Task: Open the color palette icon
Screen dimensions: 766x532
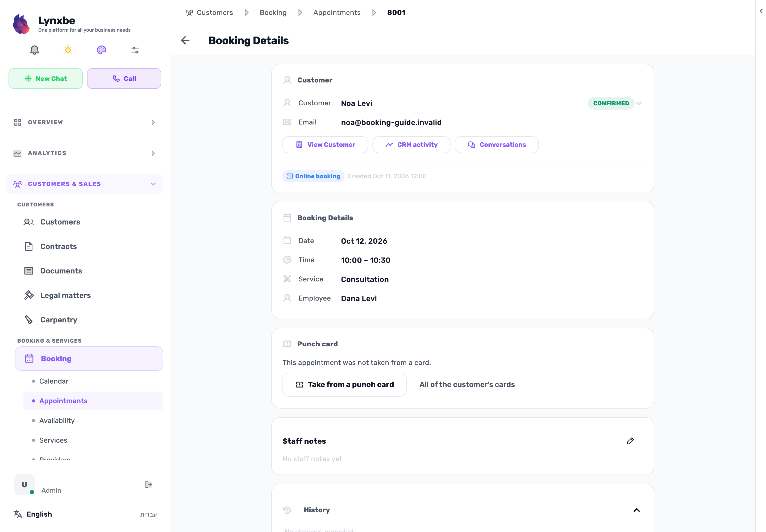Action: (x=101, y=50)
